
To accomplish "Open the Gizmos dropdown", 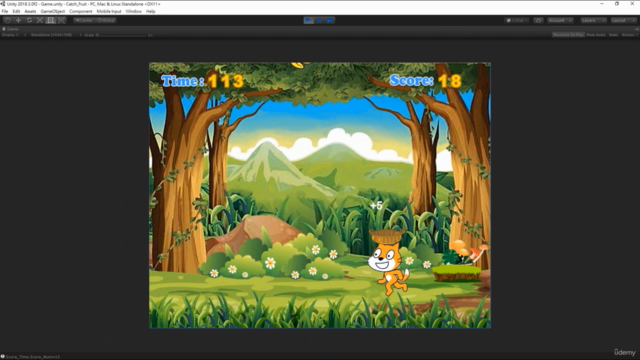I will pyautogui.click(x=629, y=35).
